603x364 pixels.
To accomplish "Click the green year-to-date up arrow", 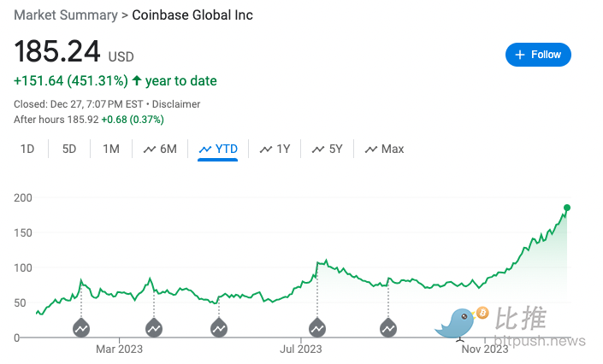I will [137, 81].
